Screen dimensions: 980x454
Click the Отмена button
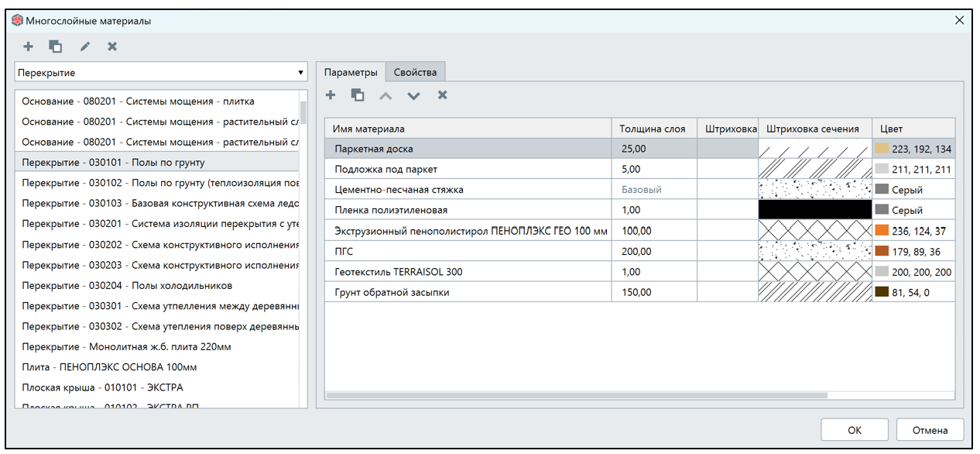click(x=930, y=430)
